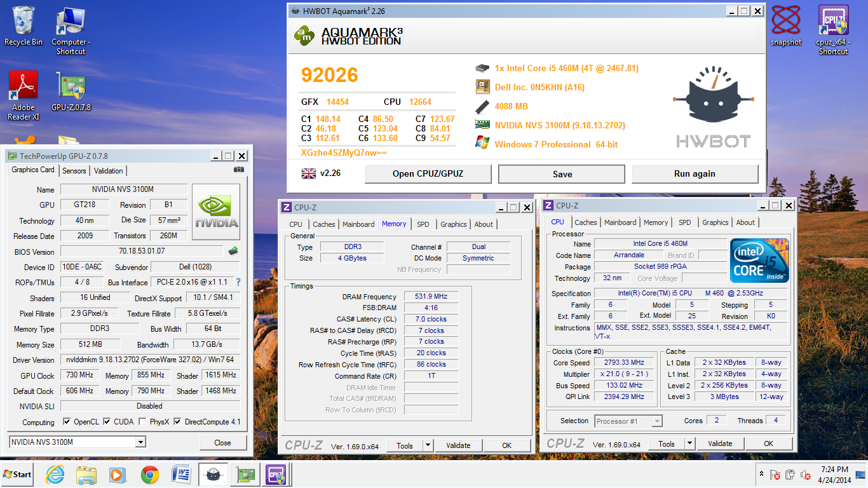This screenshot has width=868, height=488.
Task: Open Windows Explorer folder taskbar icon
Action: [x=86, y=474]
